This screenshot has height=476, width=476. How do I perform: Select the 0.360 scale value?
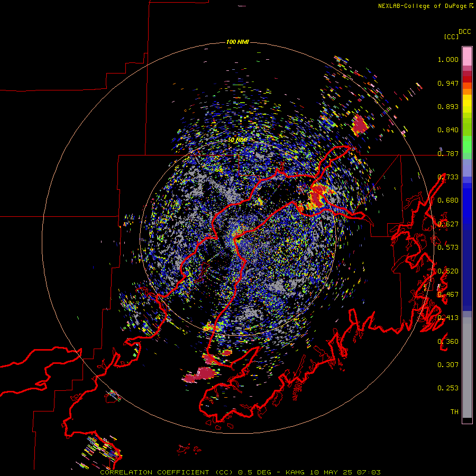coord(448,341)
